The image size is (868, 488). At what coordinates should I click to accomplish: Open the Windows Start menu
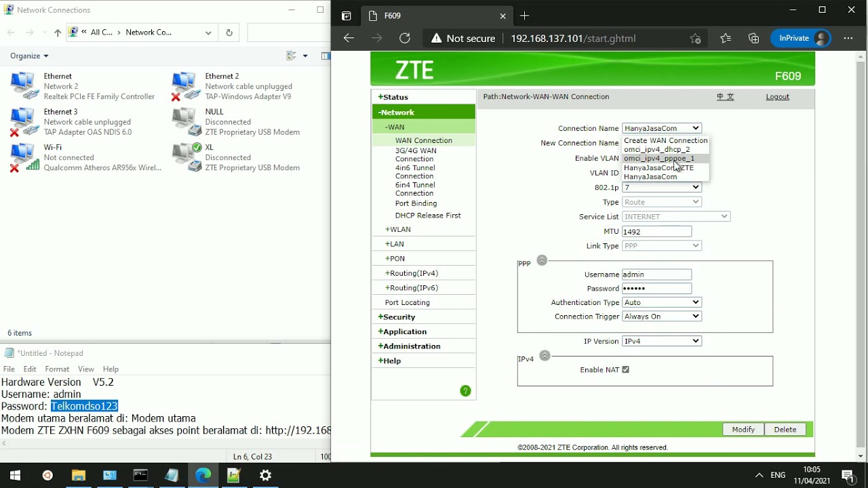pos(15,475)
